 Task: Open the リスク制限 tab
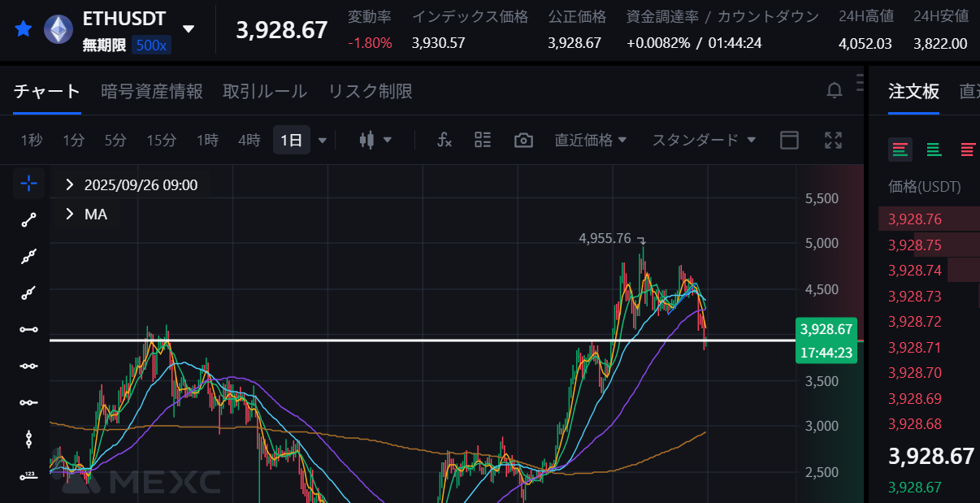point(370,91)
